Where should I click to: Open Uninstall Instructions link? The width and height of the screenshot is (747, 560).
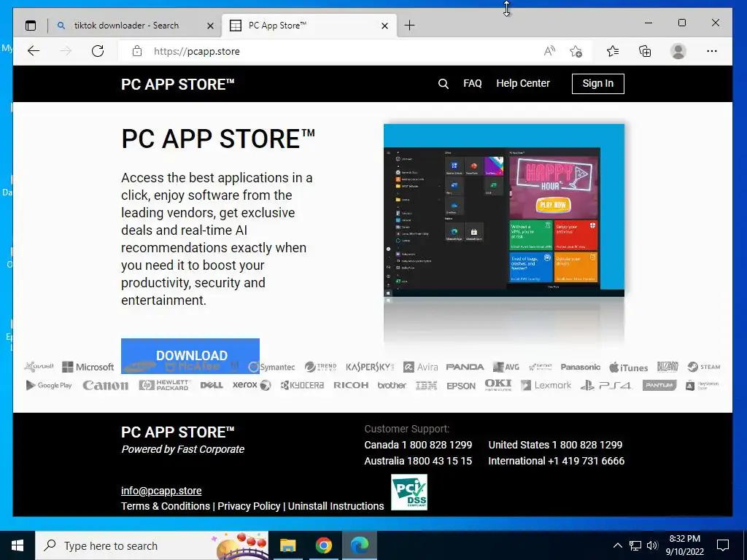pyautogui.click(x=336, y=506)
